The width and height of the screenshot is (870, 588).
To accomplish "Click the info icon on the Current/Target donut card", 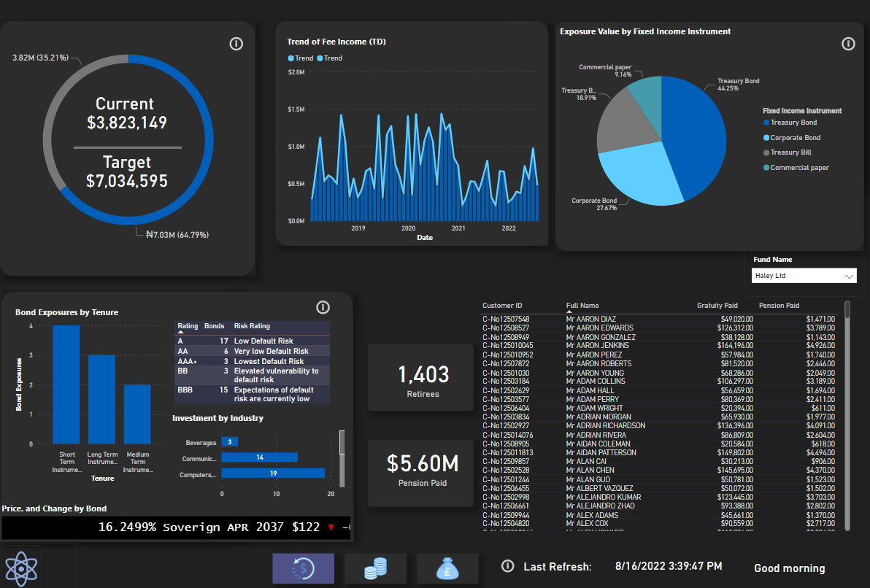I will tap(236, 44).
